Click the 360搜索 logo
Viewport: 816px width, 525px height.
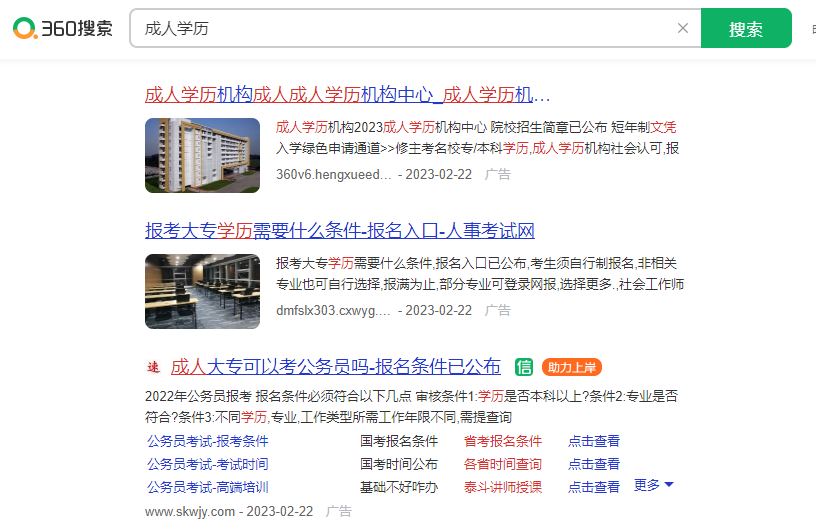tap(62, 28)
